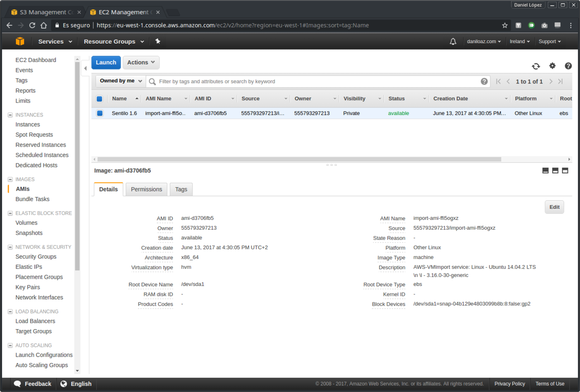Open the daniloaz.com account dropdown
The width and height of the screenshot is (580, 392).
pos(484,41)
